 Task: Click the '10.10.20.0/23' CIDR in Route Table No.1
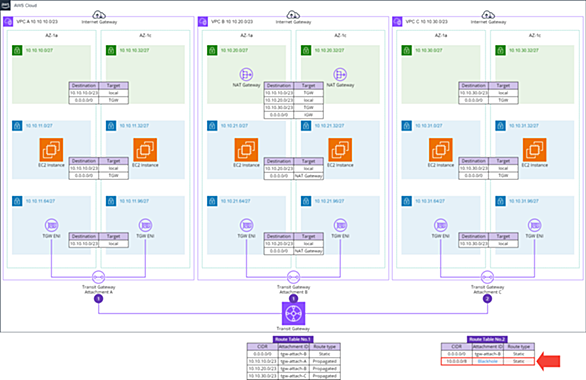263,368
